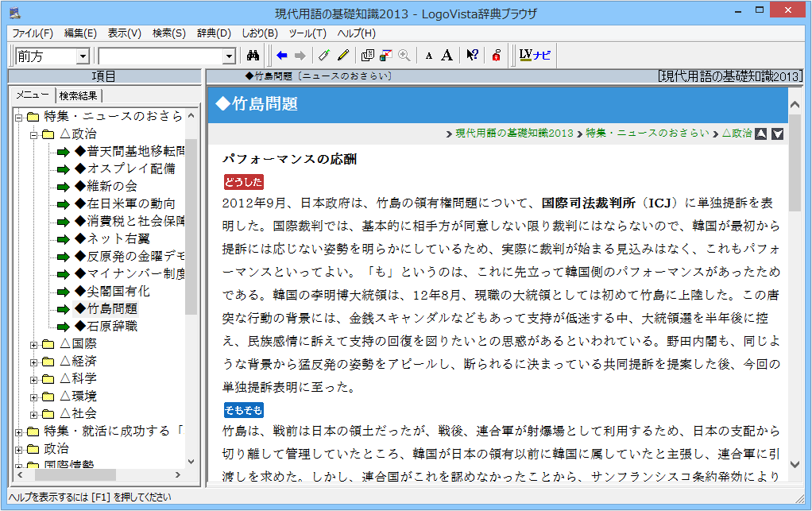Click the red padlock icon
Screen dimensions: 812x511
(x=496, y=56)
